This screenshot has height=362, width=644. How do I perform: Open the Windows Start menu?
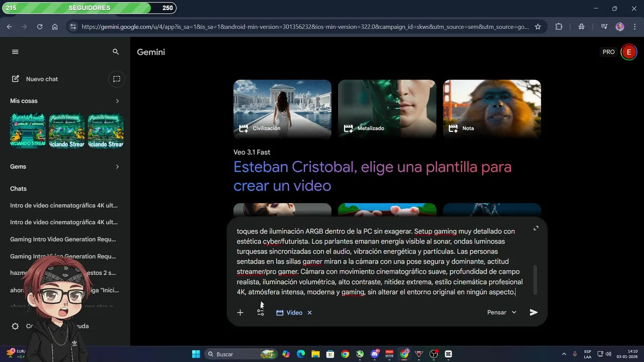(196, 354)
